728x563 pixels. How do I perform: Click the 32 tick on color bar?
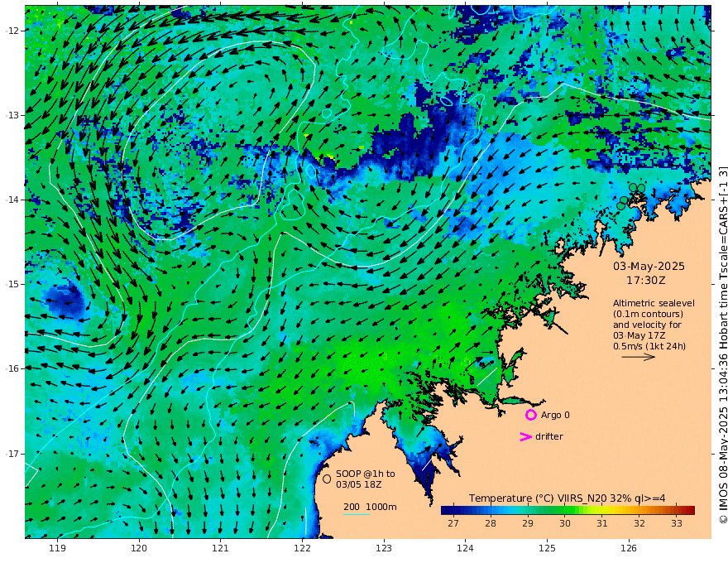point(639,523)
